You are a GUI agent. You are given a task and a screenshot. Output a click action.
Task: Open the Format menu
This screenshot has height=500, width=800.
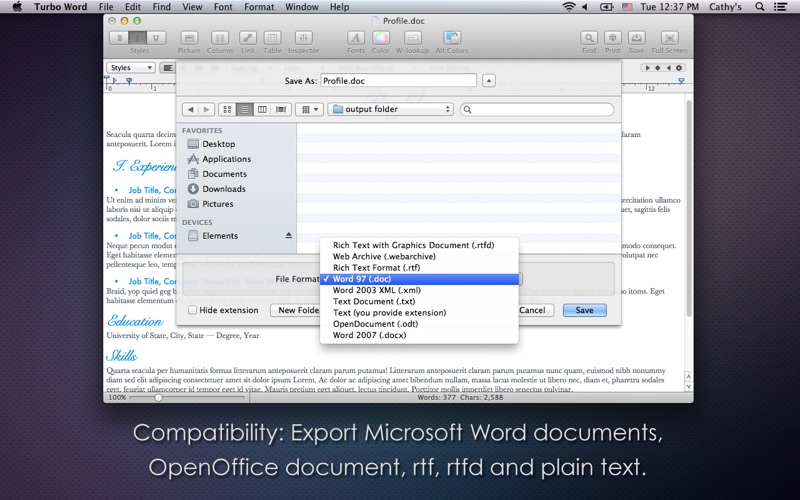259,7
